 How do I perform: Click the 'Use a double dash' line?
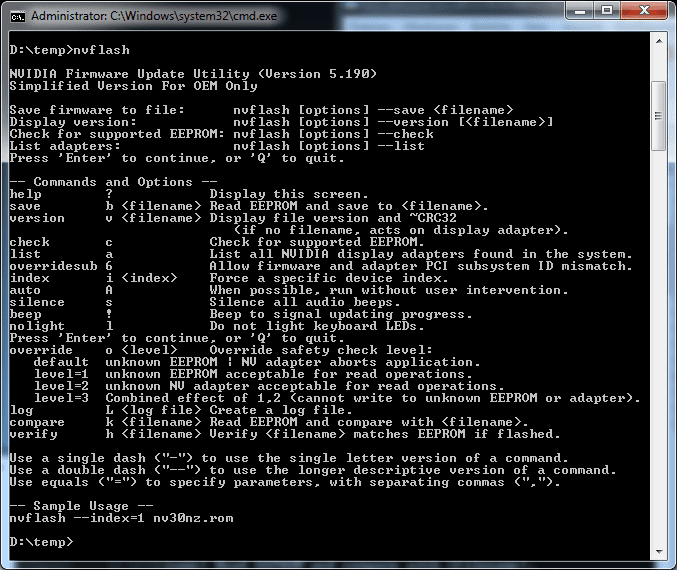313,470
